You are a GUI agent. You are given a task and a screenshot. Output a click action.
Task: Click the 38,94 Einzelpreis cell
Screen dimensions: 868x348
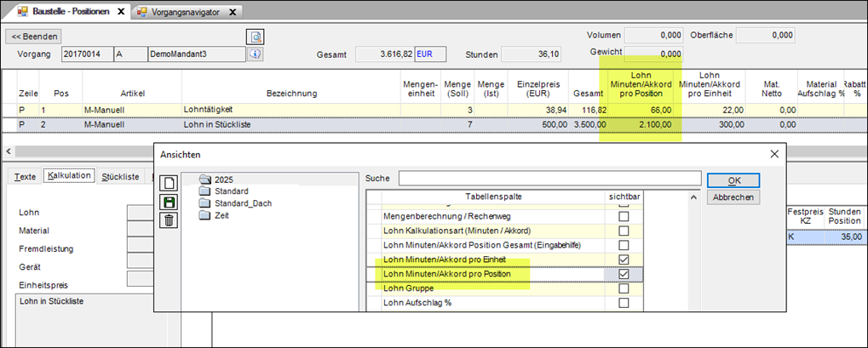point(538,110)
